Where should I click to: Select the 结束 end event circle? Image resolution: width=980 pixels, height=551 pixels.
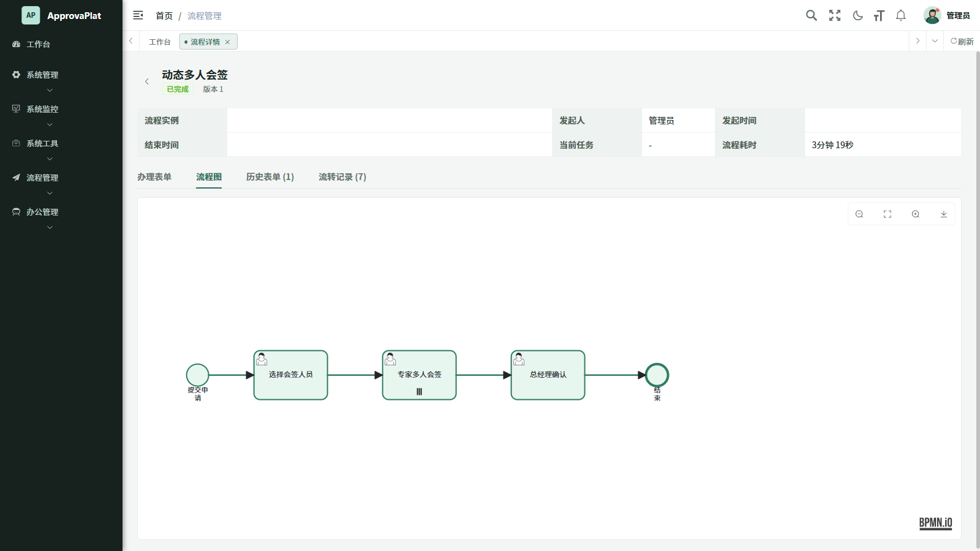(x=657, y=375)
